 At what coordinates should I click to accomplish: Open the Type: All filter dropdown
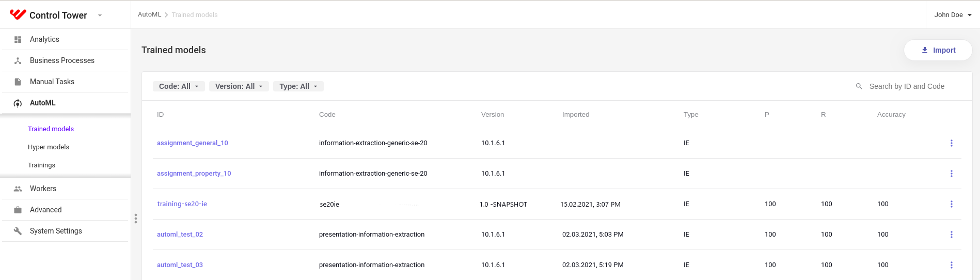[x=298, y=86]
